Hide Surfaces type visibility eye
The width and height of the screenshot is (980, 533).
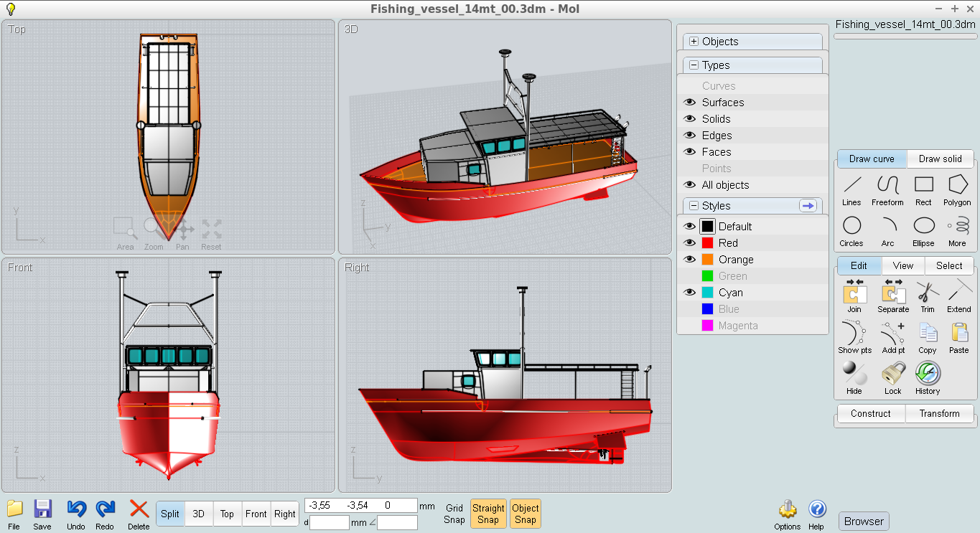690,103
